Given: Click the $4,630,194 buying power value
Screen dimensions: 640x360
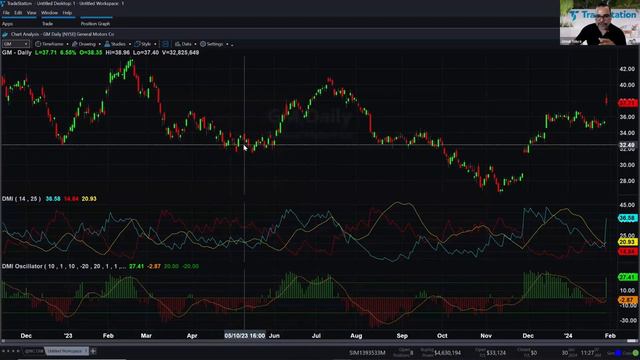Looking at the screenshot, I should pos(448,353).
